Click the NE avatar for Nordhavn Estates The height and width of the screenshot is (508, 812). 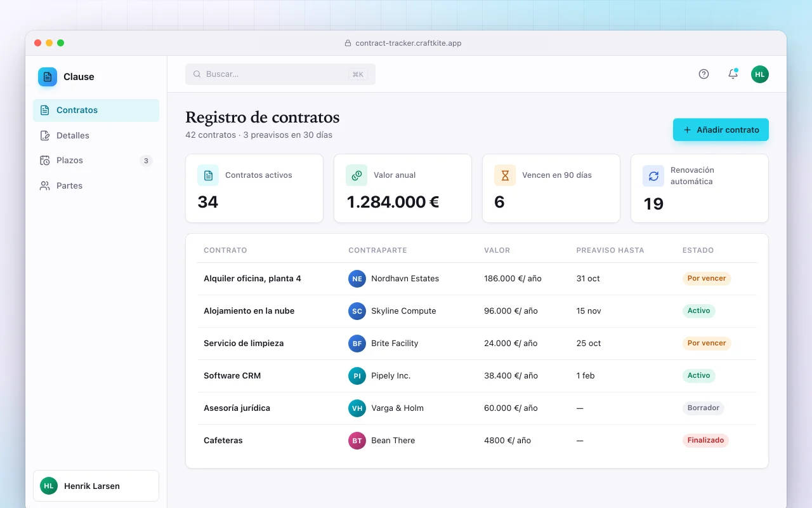(357, 279)
